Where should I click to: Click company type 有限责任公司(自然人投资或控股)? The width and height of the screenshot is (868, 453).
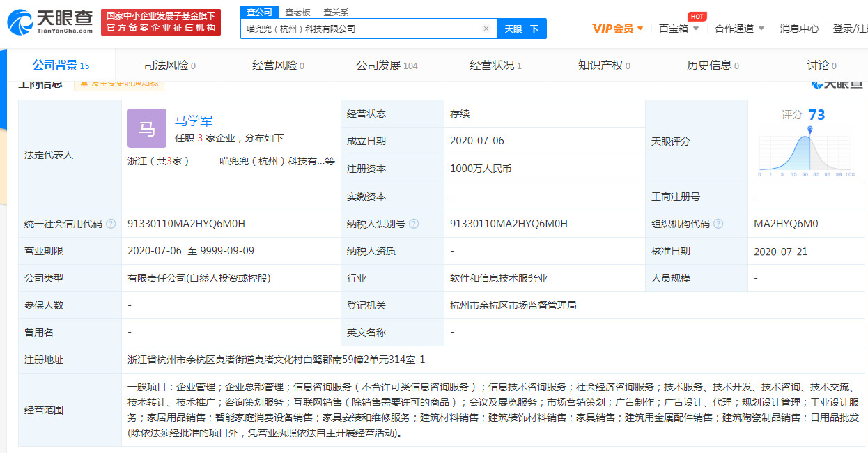(x=199, y=278)
